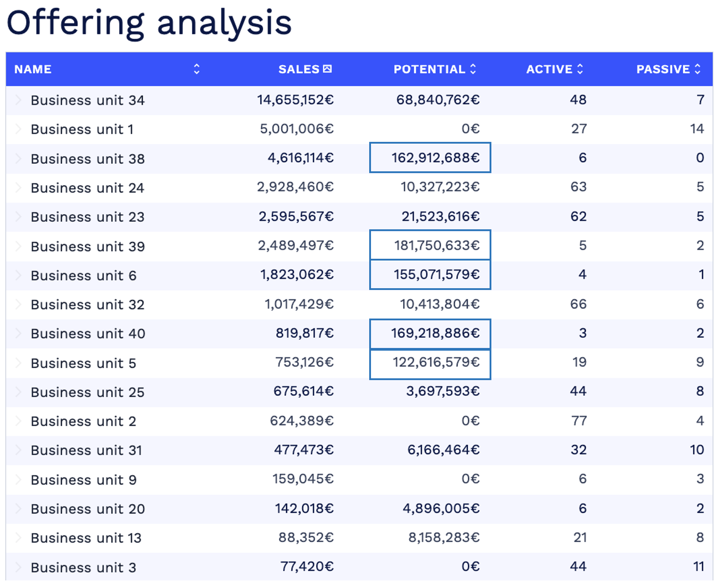Expand Business unit 24 chevron
This screenshot has height=588, width=717.
[x=18, y=188]
